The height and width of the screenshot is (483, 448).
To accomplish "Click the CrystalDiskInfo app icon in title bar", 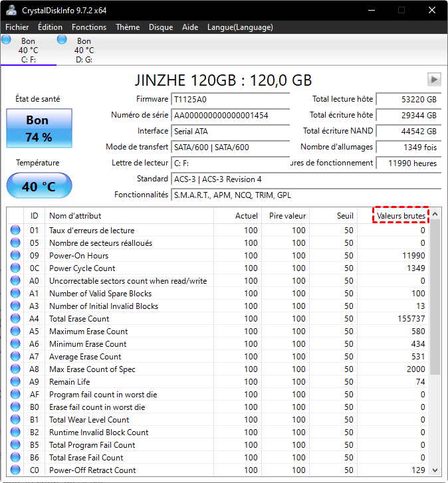I will click(11, 10).
